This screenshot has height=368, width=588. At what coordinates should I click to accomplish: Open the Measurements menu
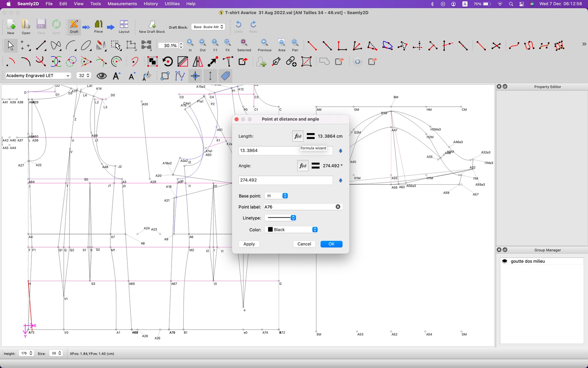pos(122,4)
